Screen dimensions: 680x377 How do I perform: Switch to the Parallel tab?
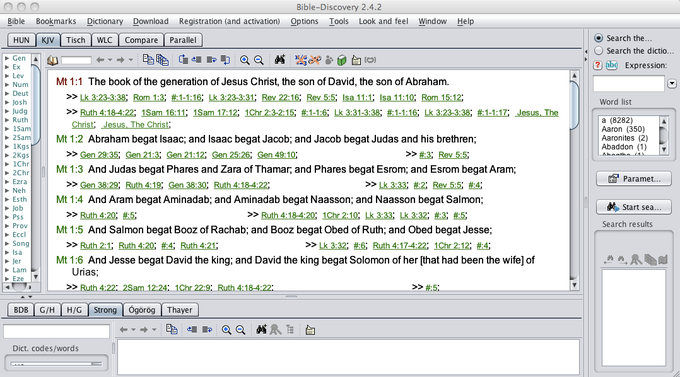(183, 40)
